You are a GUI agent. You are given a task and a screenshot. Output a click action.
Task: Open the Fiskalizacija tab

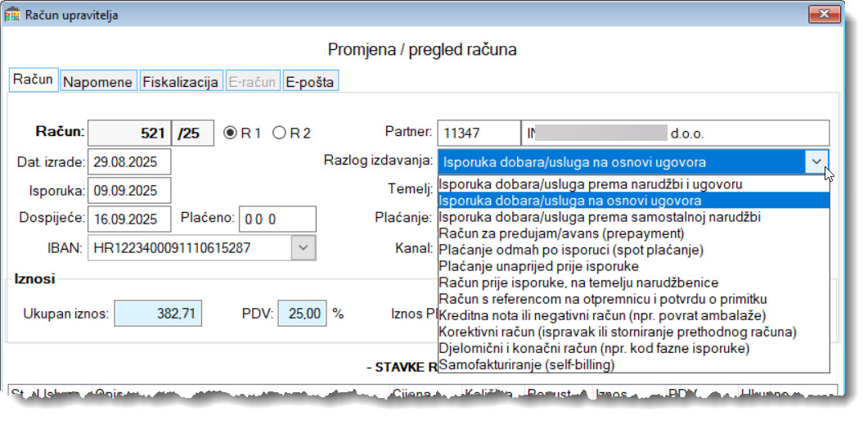(180, 82)
